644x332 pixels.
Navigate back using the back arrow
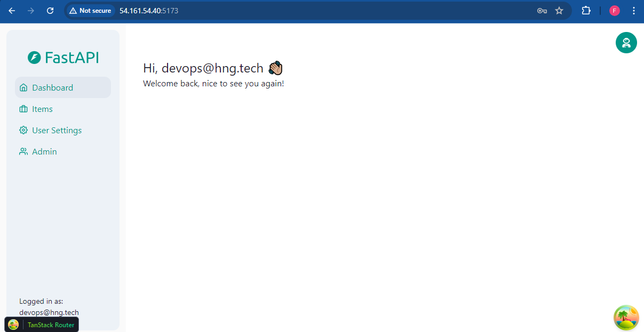click(x=11, y=10)
